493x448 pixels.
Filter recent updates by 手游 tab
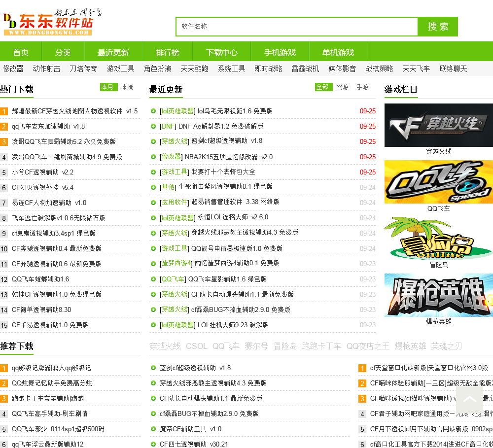pos(362,87)
